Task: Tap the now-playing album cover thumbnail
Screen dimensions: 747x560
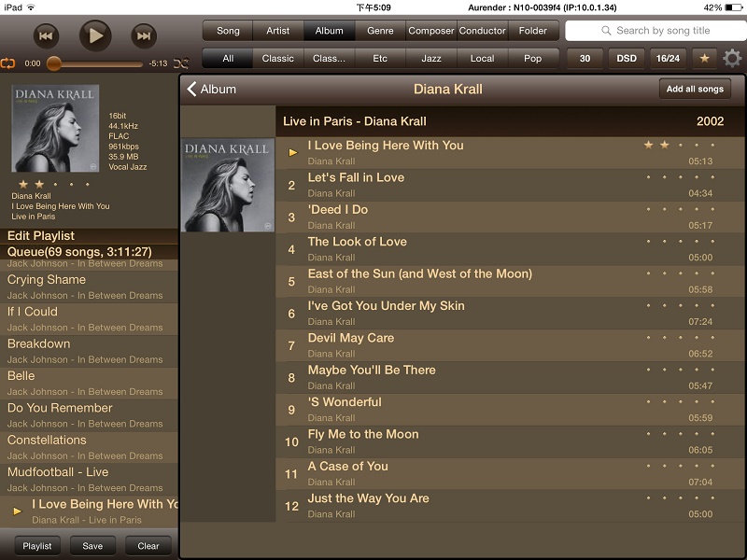Action: click(55, 128)
